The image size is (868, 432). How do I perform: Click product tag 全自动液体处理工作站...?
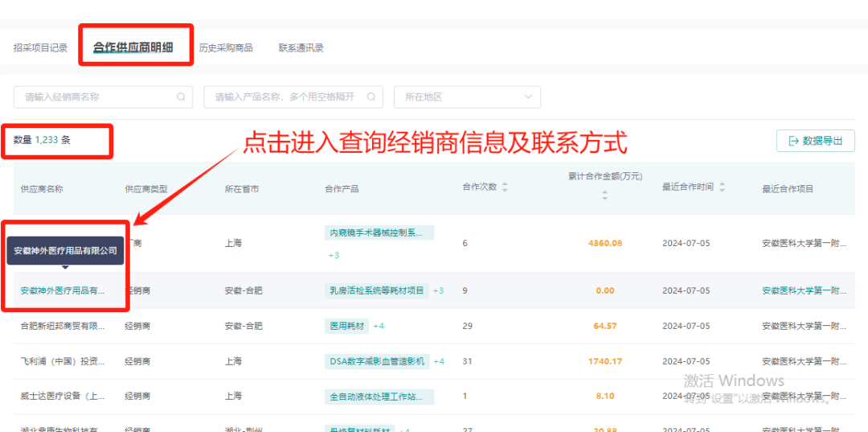[x=379, y=397]
